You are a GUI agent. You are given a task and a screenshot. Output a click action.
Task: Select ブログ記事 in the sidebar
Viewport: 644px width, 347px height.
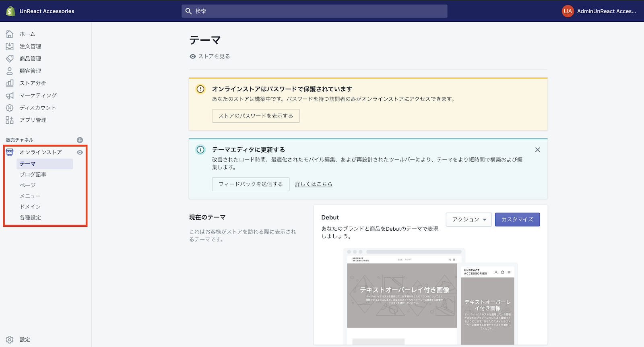point(33,175)
